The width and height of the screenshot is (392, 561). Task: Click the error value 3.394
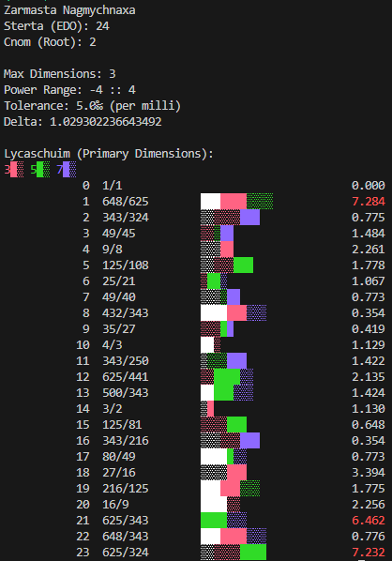coord(369,472)
